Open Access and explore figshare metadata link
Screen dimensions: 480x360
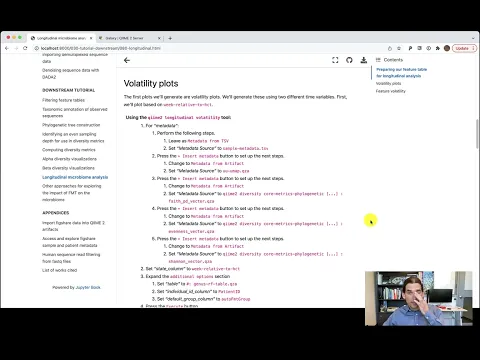pyautogui.click(x=70, y=242)
